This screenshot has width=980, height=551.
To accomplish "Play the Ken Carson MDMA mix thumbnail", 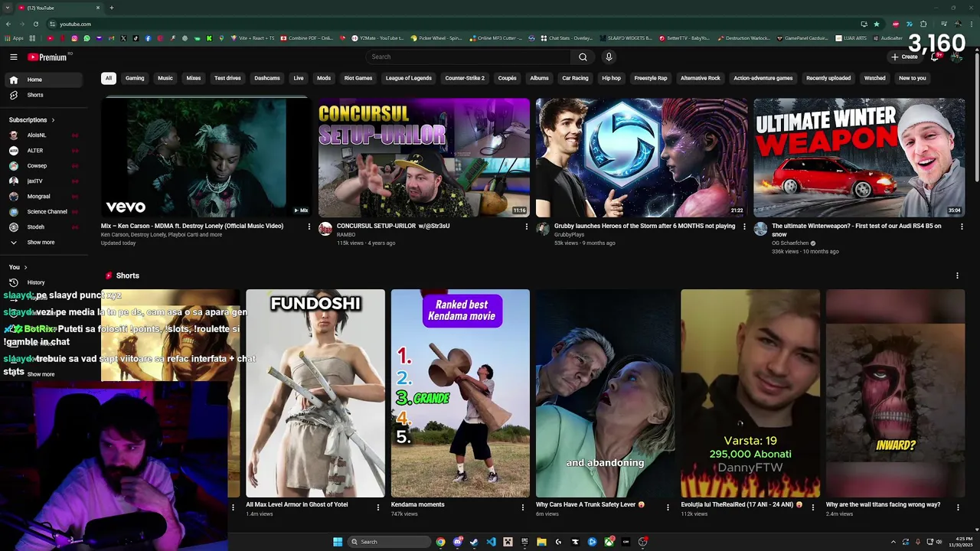I will pyautogui.click(x=207, y=158).
